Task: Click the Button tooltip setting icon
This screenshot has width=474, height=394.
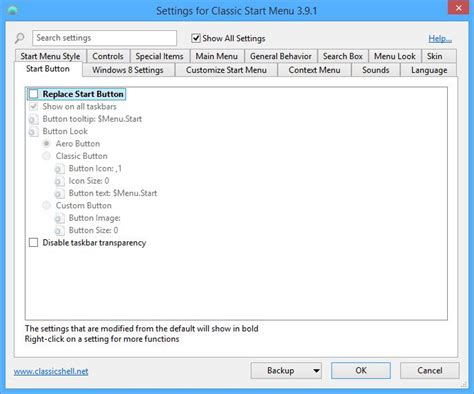Action: pos(33,119)
